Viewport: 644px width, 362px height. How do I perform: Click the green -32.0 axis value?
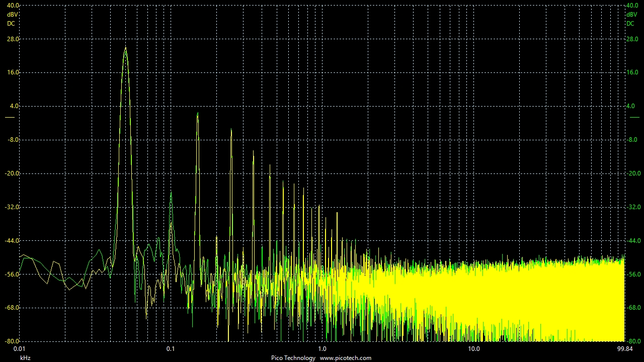(633, 207)
